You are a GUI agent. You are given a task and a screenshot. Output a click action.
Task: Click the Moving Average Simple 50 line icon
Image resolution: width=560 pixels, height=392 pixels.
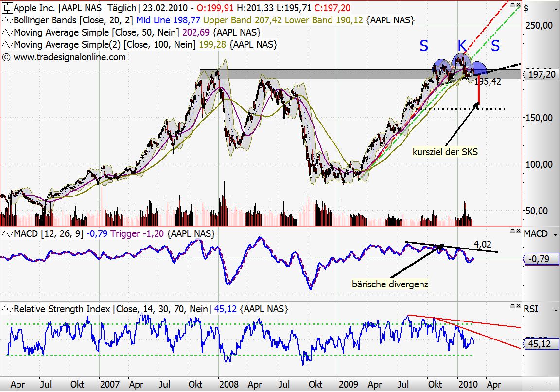[x=7, y=32]
